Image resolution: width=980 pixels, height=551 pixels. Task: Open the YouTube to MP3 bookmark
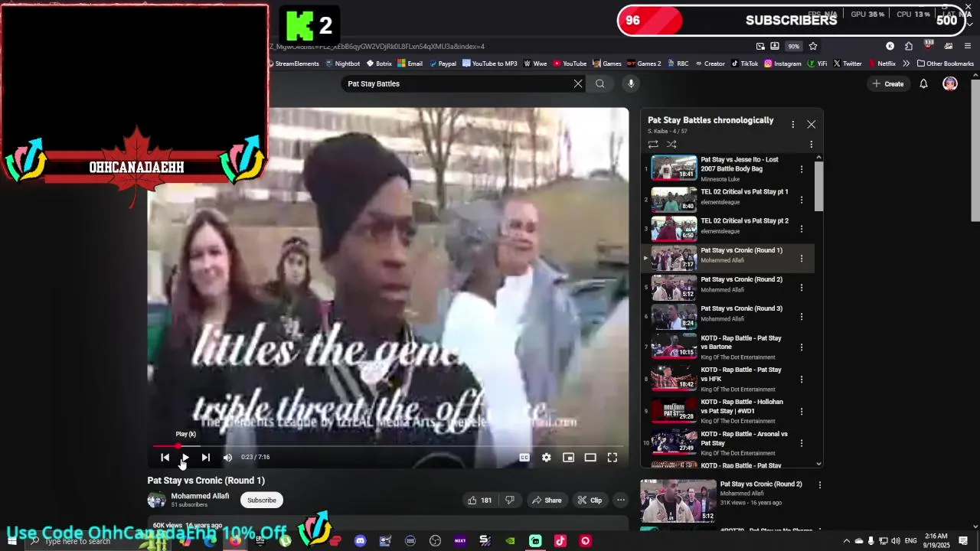[x=490, y=64]
